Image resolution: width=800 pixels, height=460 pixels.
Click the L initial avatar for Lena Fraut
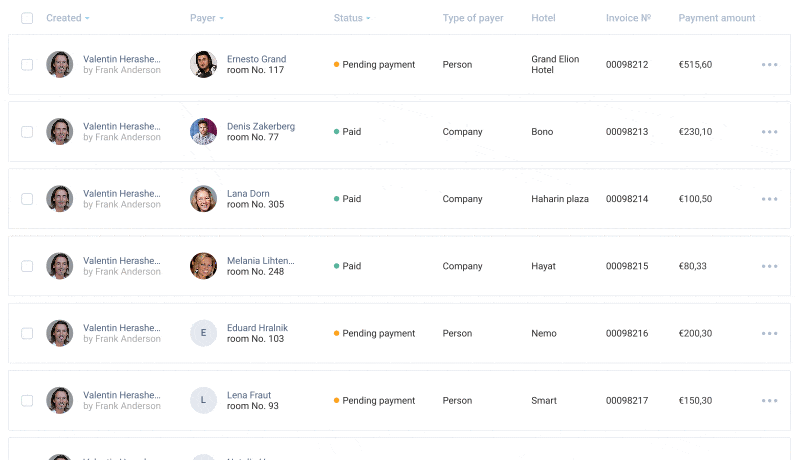pyautogui.click(x=204, y=400)
